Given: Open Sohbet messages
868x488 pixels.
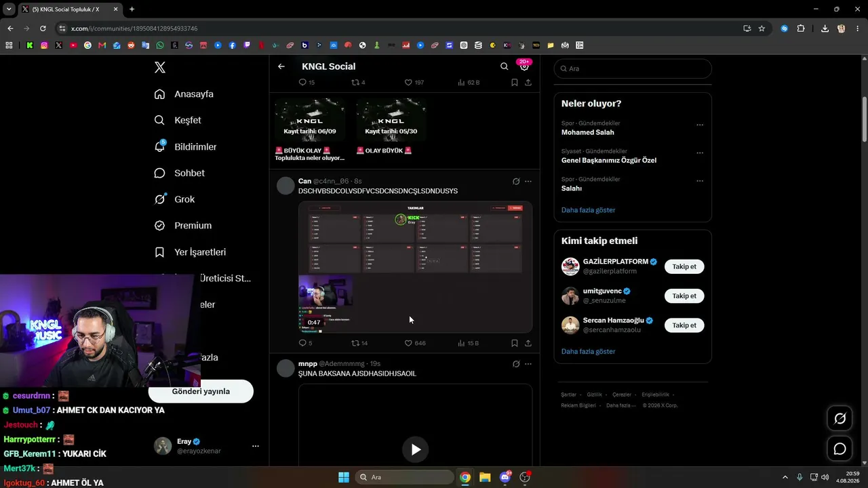Looking at the screenshot, I should coord(179,173).
